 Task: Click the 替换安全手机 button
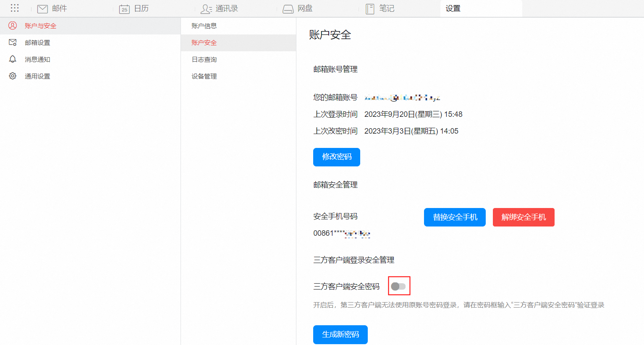(455, 217)
